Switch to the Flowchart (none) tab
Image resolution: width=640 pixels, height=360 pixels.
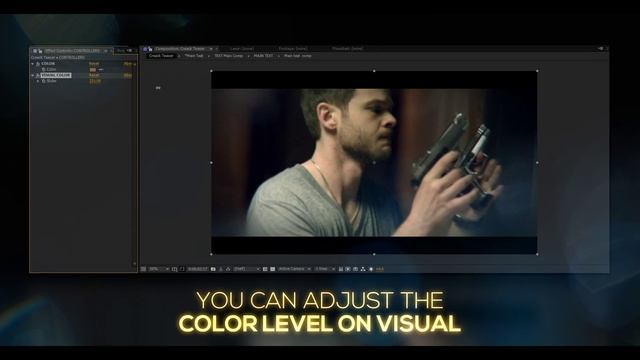[x=347, y=49]
